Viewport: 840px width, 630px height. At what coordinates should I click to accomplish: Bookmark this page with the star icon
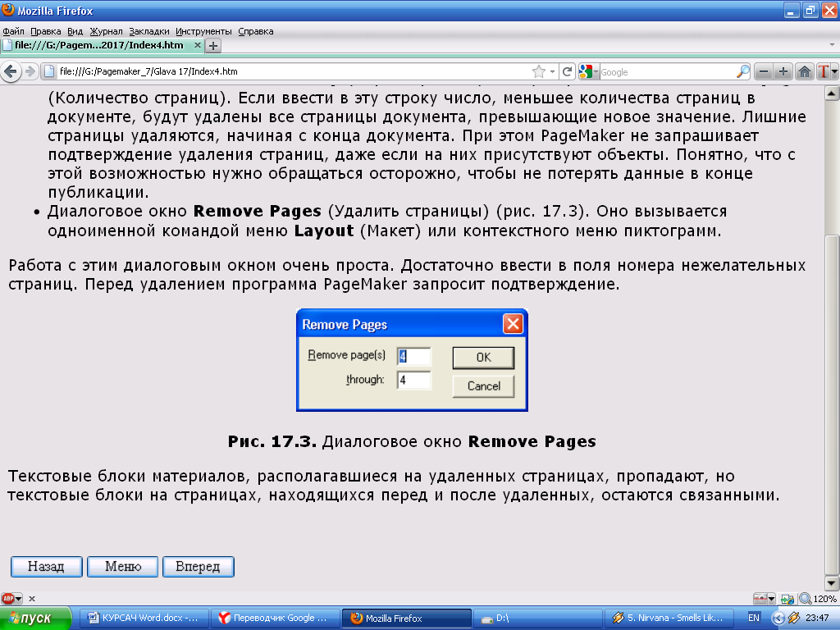pos(539,71)
